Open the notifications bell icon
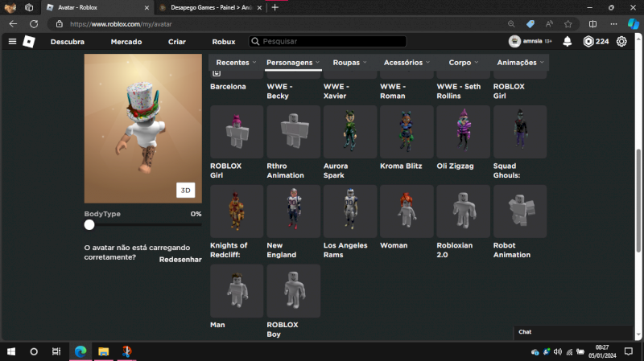 [568, 42]
